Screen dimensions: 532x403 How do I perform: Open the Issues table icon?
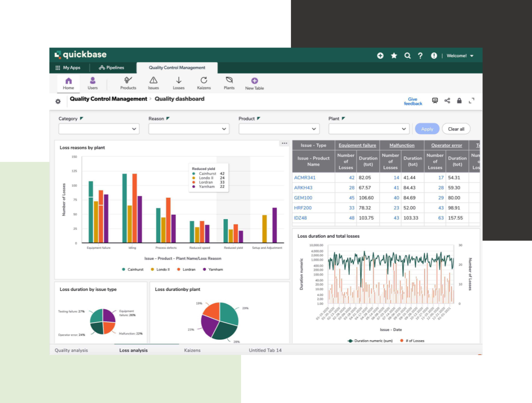coord(153,83)
